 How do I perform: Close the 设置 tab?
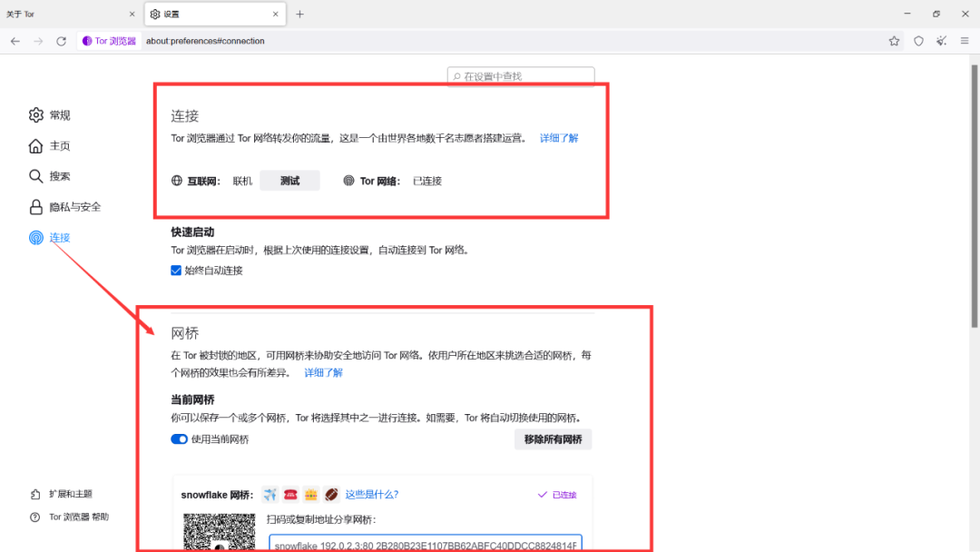276,14
